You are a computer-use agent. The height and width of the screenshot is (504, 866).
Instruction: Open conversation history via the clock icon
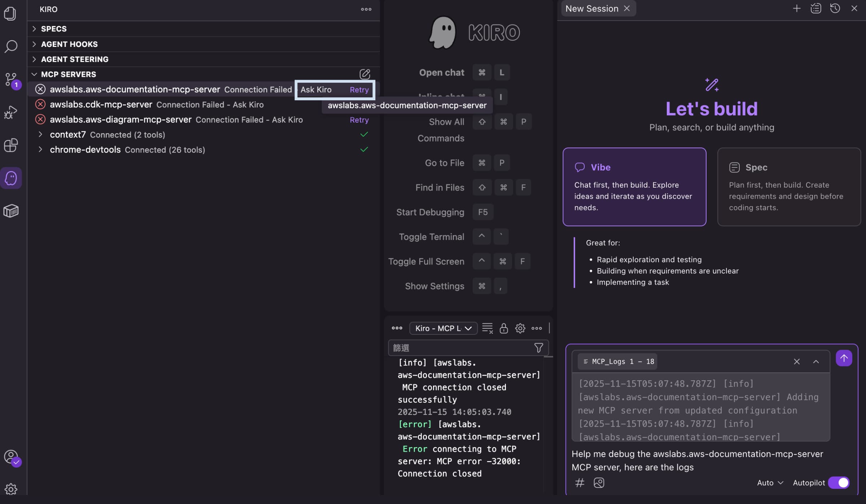[x=835, y=8]
